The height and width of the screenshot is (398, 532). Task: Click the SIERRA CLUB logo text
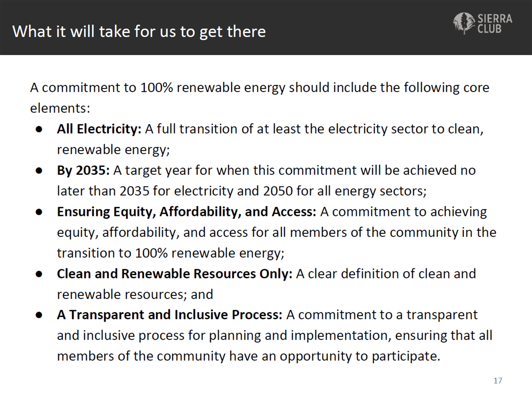click(x=494, y=24)
